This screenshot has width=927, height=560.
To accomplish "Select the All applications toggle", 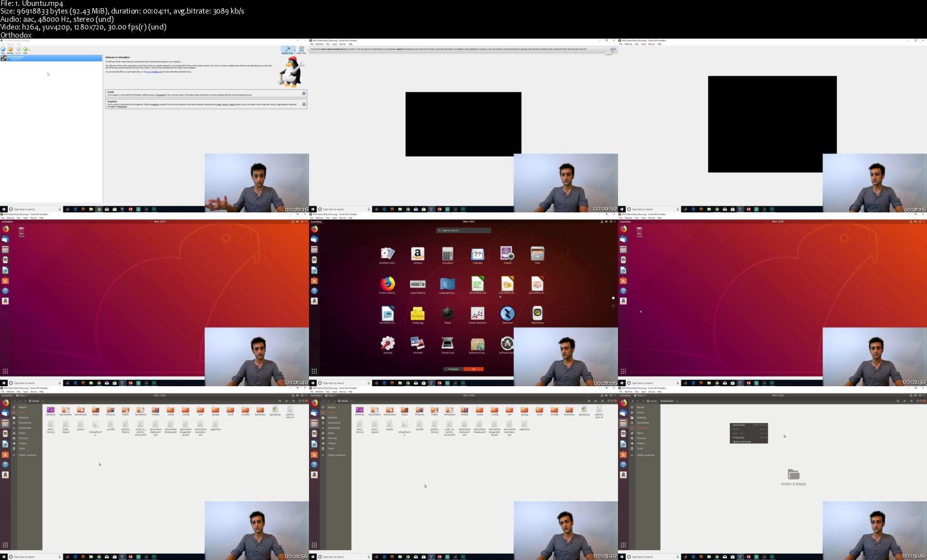I will [473, 369].
